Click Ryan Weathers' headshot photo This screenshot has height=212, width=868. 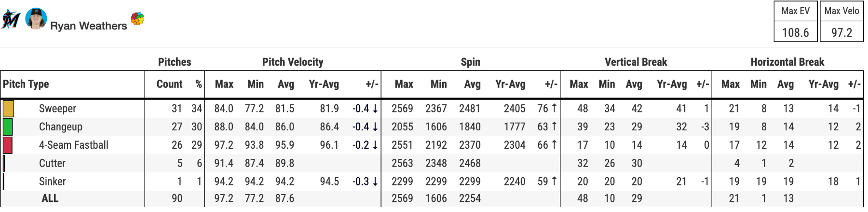pyautogui.click(x=36, y=19)
